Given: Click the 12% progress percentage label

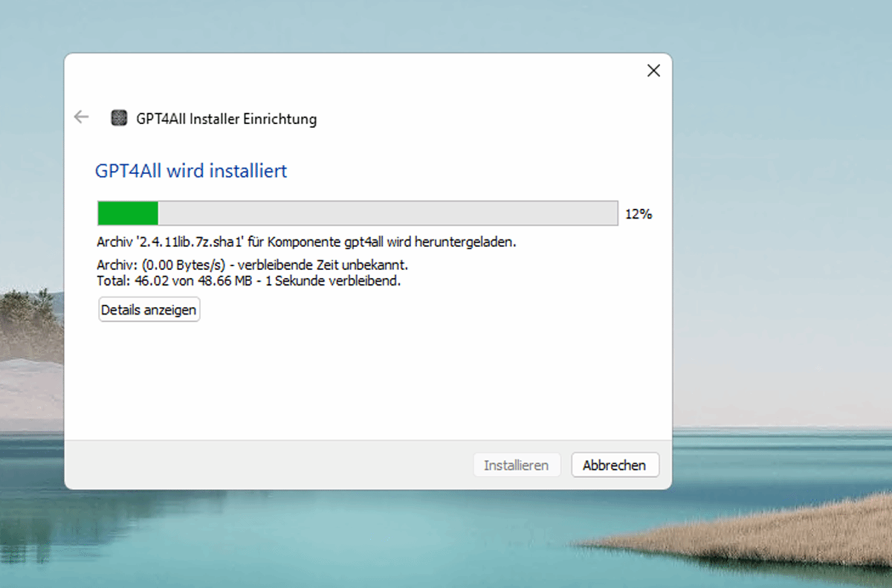Looking at the screenshot, I should click(x=638, y=214).
